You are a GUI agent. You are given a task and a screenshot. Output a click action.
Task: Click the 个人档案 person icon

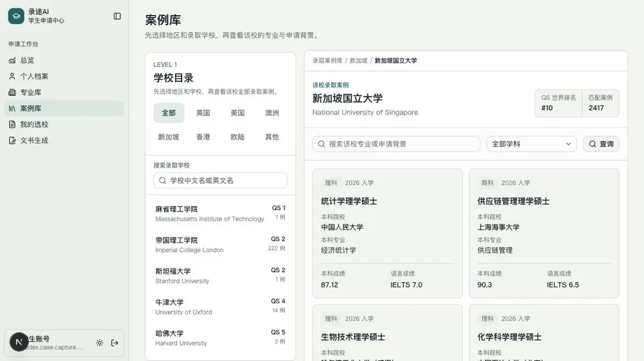(x=12, y=77)
